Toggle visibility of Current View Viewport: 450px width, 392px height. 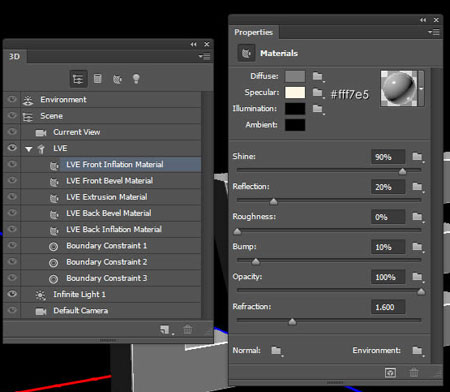tap(12, 132)
